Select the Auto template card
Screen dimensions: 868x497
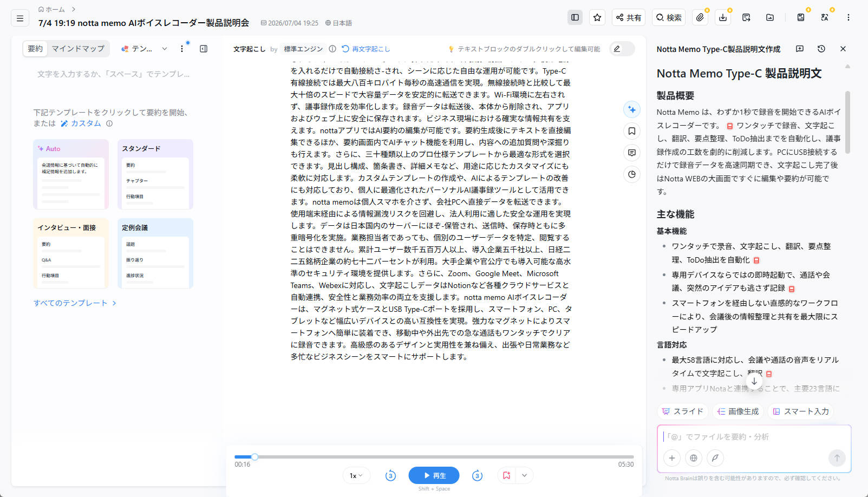click(71, 174)
